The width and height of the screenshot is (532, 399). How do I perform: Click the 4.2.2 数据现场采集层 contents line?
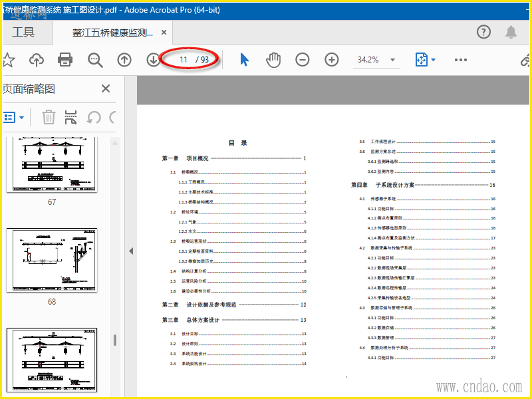coord(432,268)
